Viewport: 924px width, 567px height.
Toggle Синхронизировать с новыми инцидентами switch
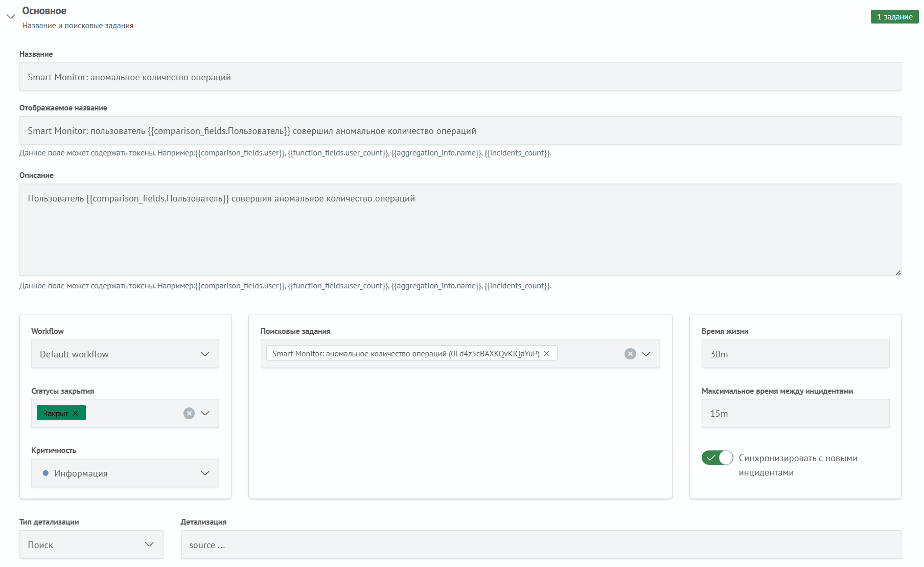tap(717, 458)
